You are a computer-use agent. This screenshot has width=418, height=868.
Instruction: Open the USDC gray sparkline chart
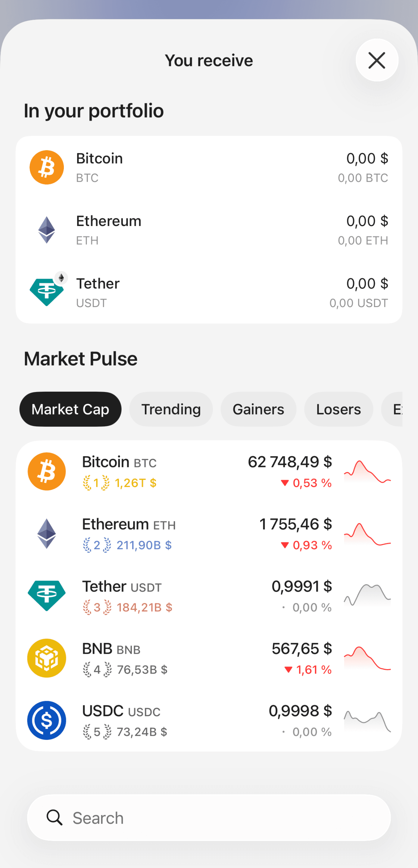[x=367, y=721]
